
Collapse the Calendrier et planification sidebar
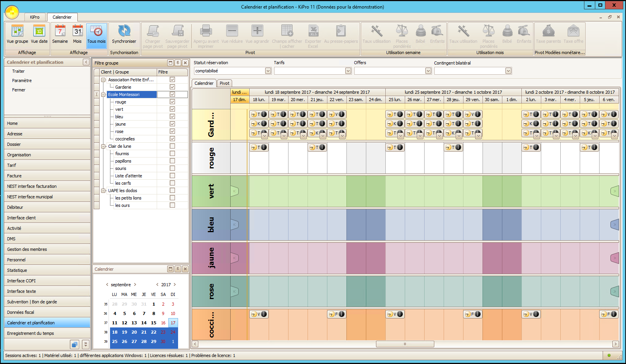coord(86,62)
